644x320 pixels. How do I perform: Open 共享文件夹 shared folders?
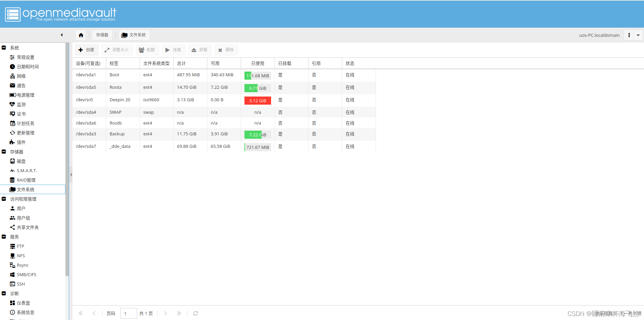pos(28,228)
